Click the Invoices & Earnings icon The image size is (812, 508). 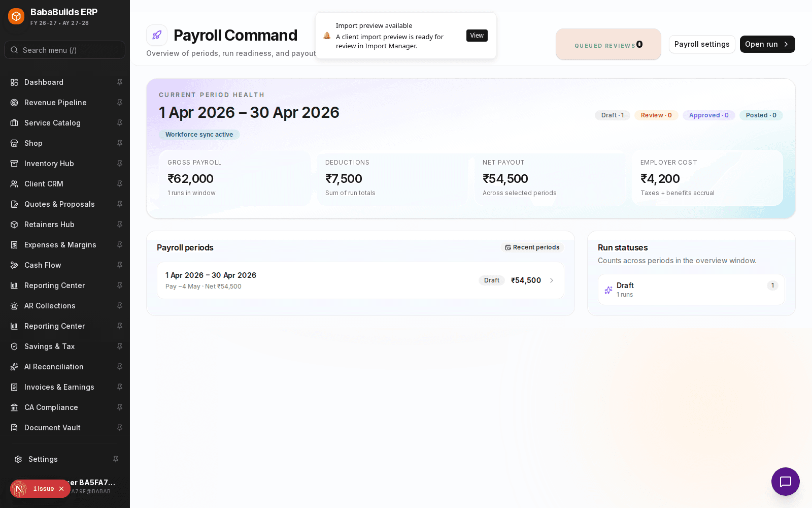click(14, 387)
